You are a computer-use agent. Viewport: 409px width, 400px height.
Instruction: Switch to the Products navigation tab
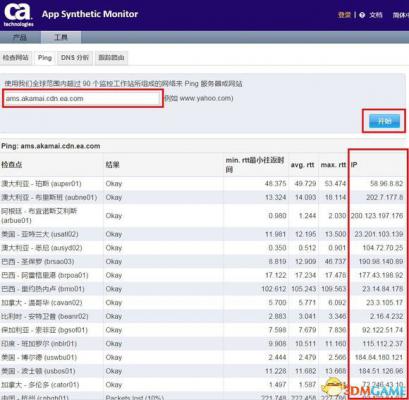(x=20, y=37)
